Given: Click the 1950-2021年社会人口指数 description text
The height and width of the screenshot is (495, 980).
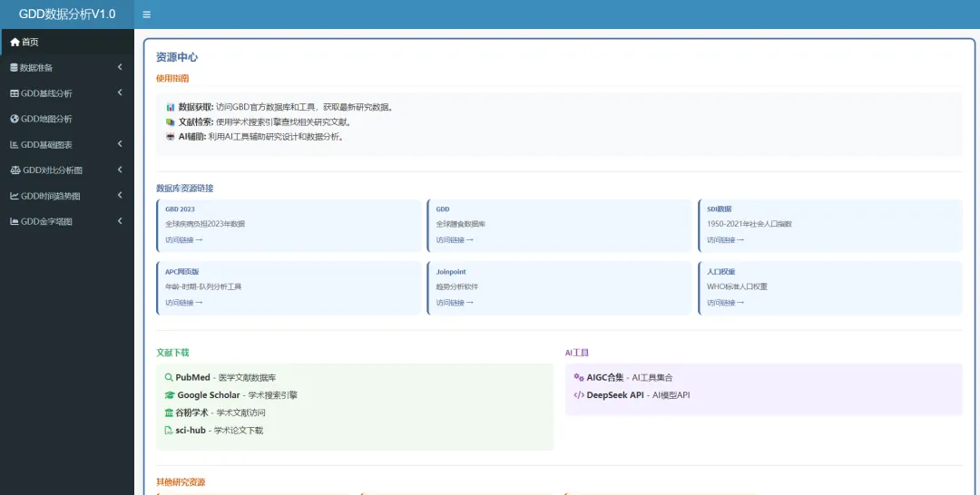Looking at the screenshot, I should point(750,223).
